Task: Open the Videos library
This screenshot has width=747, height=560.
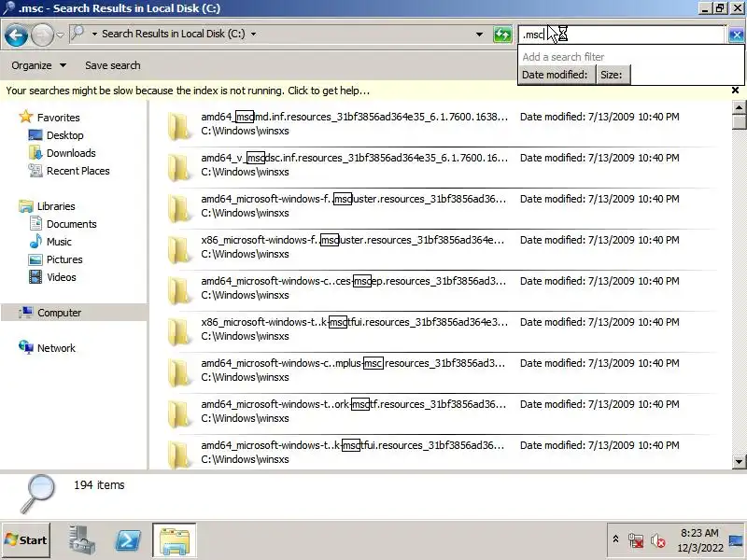Action: [62, 277]
